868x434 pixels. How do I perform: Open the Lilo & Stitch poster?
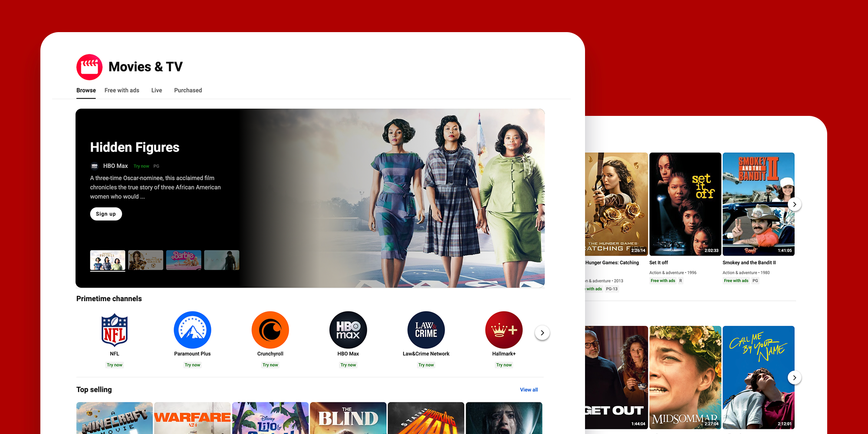point(270,418)
